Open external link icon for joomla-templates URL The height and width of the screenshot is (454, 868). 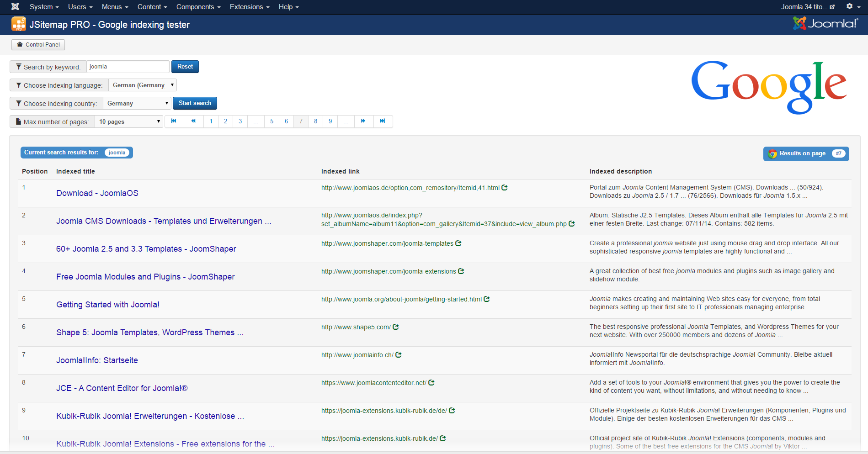(458, 243)
